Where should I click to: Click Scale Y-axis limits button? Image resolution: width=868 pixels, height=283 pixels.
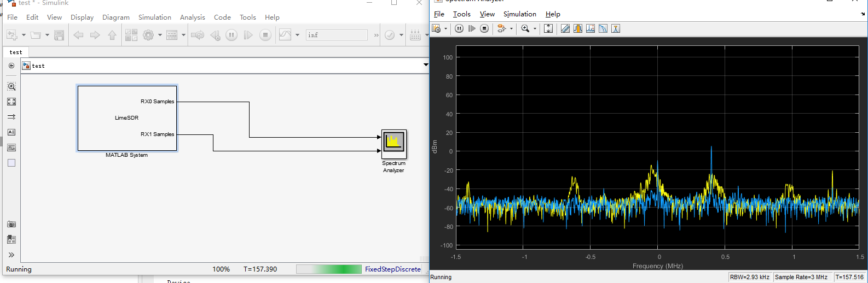click(x=548, y=28)
